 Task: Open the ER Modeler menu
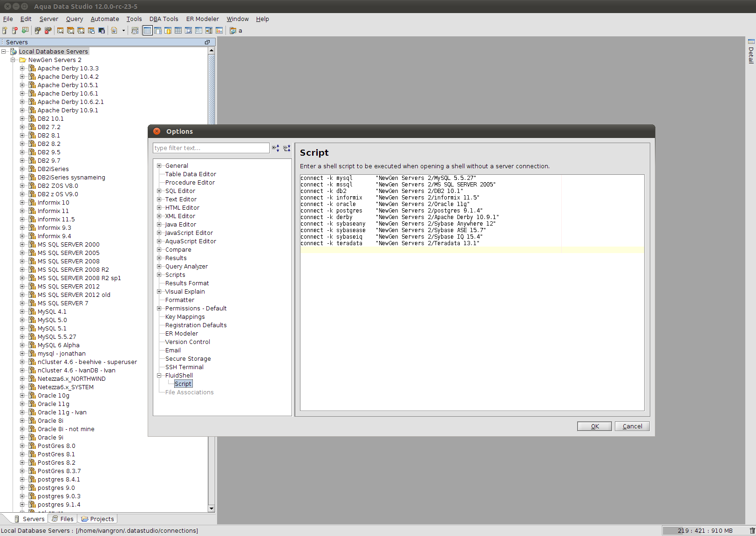[203, 19]
